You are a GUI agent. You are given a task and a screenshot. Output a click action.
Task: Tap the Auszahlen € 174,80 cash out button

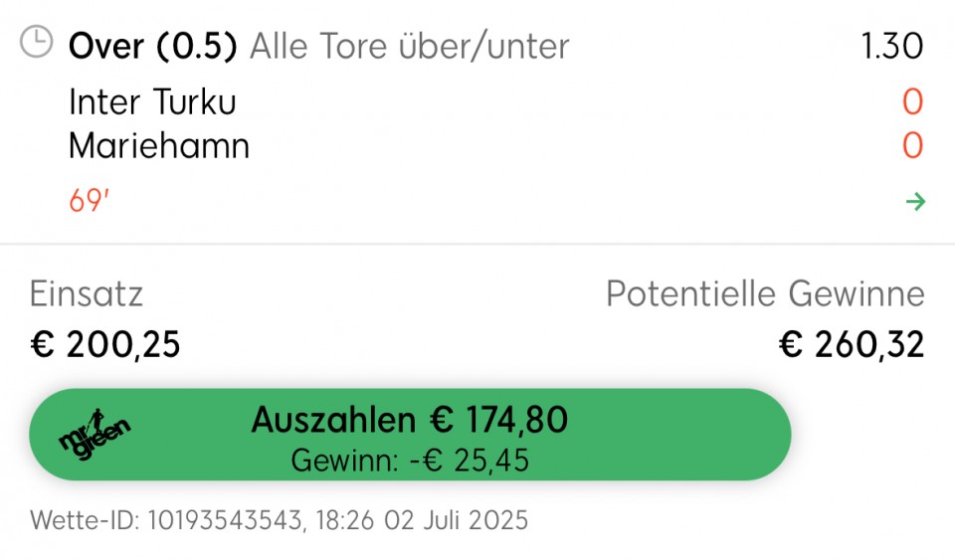click(x=410, y=435)
